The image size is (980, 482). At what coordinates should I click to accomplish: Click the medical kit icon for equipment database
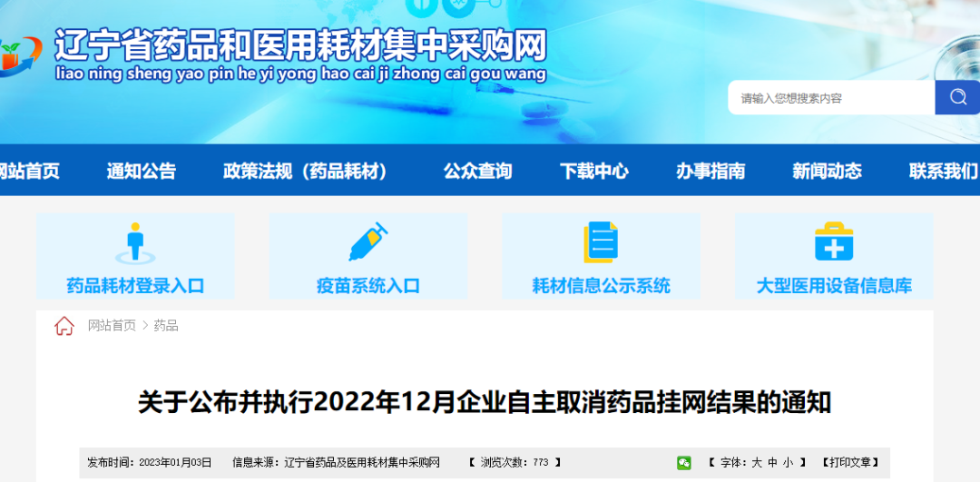click(834, 242)
